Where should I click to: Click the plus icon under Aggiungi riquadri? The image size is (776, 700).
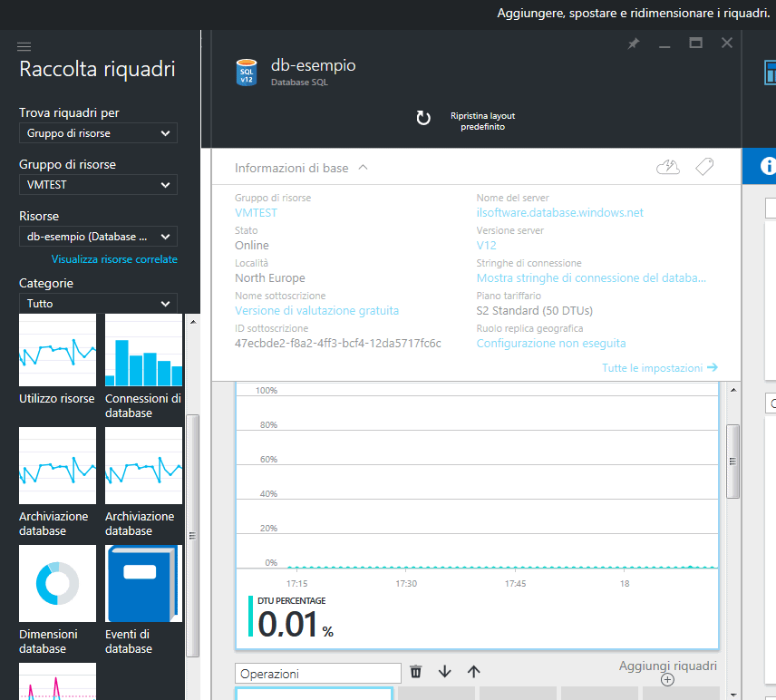tap(667, 680)
